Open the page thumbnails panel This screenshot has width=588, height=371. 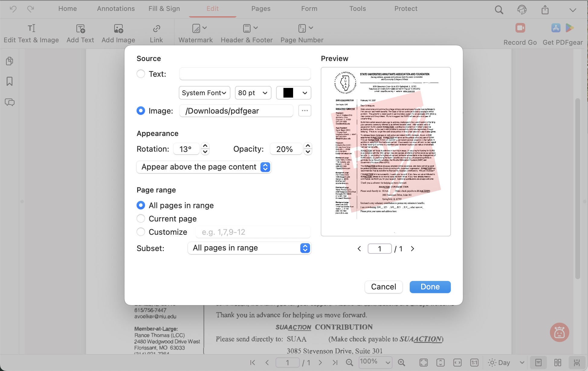coord(10,61)
